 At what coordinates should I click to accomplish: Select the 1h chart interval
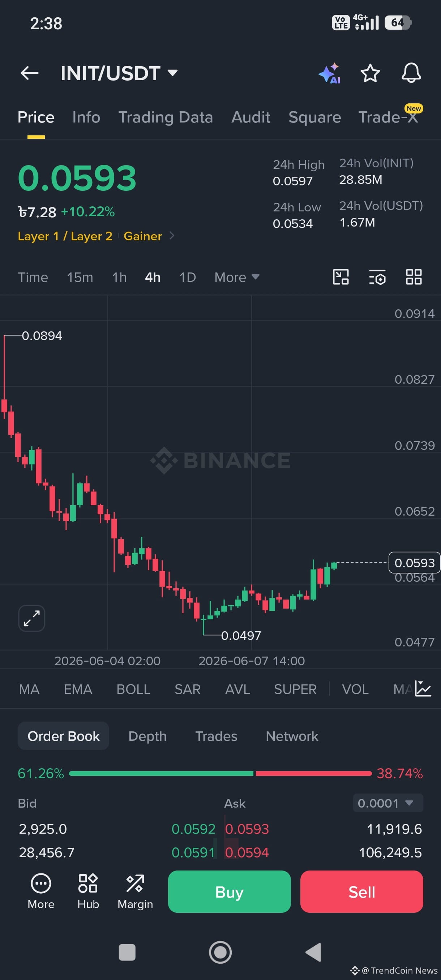(x=119, y=277)
